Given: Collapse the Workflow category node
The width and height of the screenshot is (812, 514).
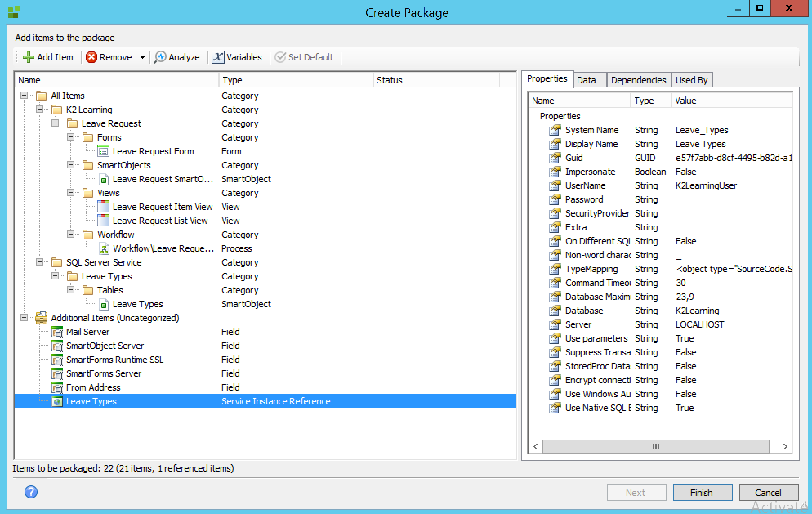Looking at the screenshot, I should point(71,234).
